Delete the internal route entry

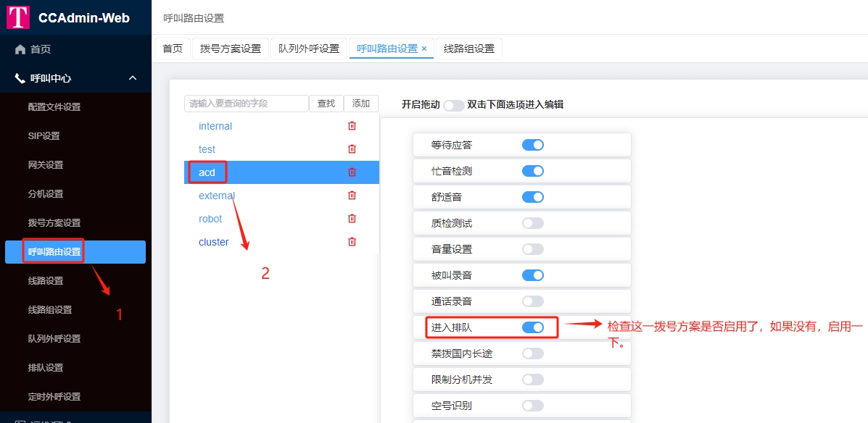coord(352,126)
